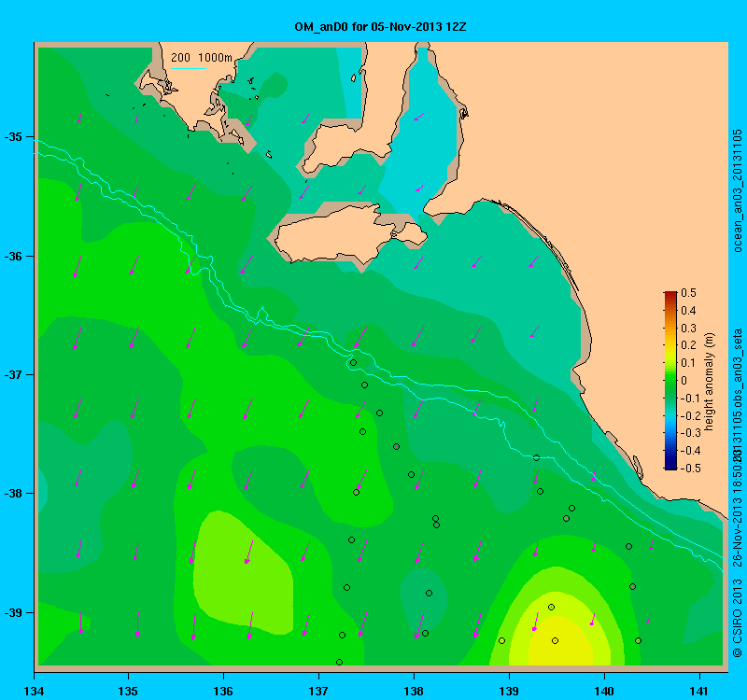This screenshot has height=700, width=747.
Task: Click the colorbar's positive 0.3 label
Action: 688,329
